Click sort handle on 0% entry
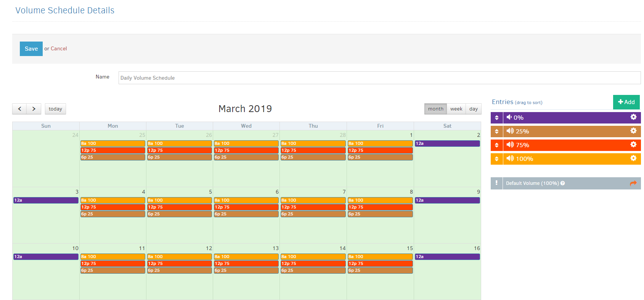The image size is (644, 300). point(496,118)
